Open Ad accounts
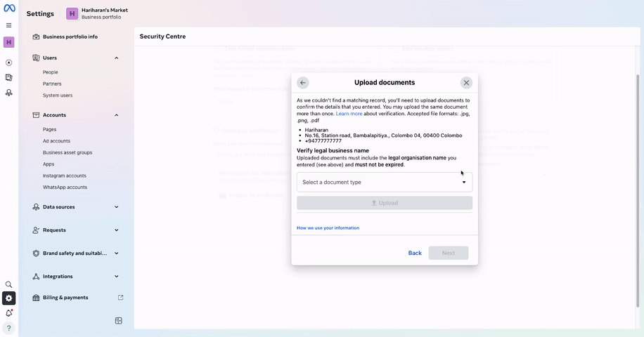 click(56, 140)
